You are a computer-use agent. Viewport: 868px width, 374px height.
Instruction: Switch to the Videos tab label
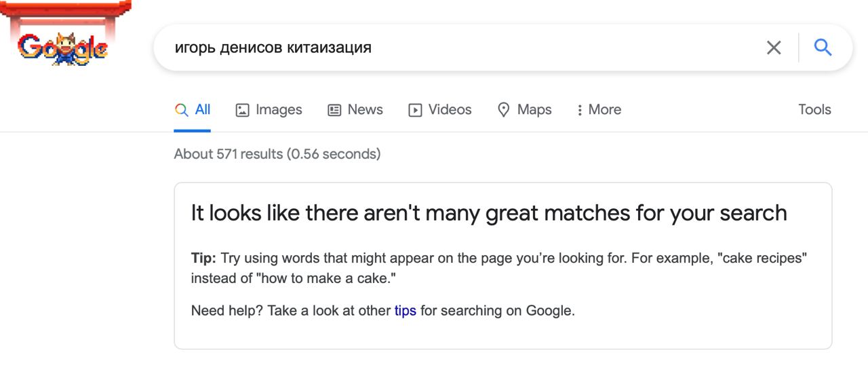pyautogui.click(x=450, y=109)
